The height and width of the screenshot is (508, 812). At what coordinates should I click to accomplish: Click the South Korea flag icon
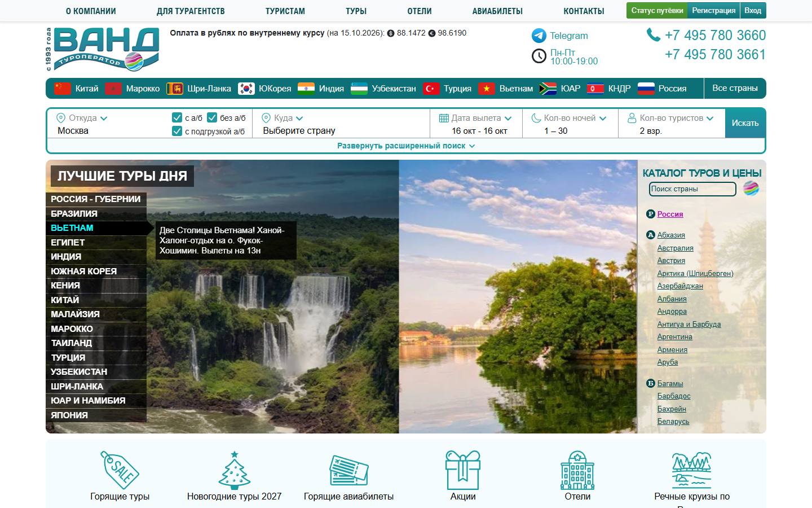coord(246,89)
